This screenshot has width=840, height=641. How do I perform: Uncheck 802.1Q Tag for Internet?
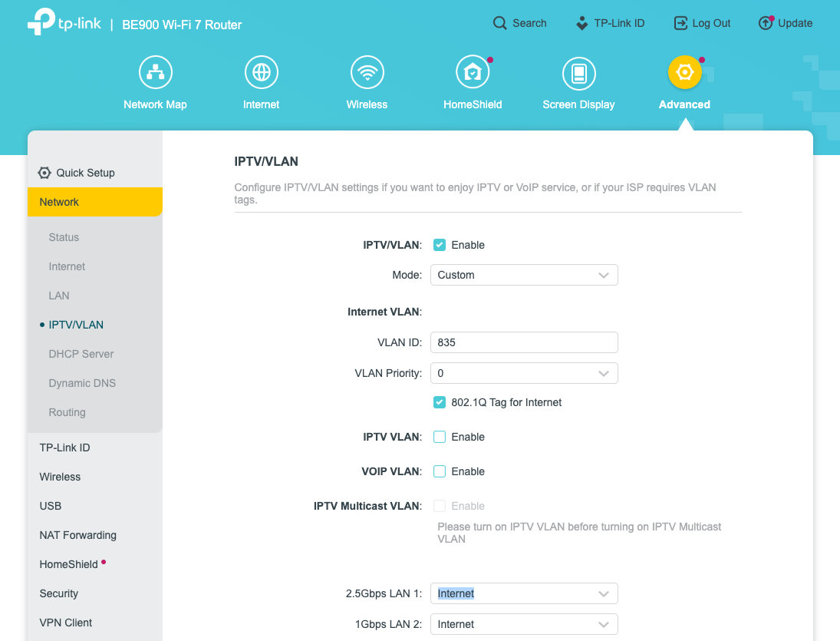pos(440,402)
